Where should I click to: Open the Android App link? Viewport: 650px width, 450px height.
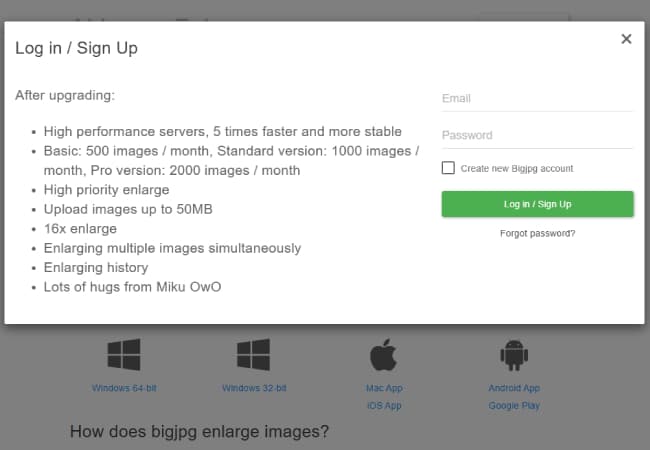point(514,388)
